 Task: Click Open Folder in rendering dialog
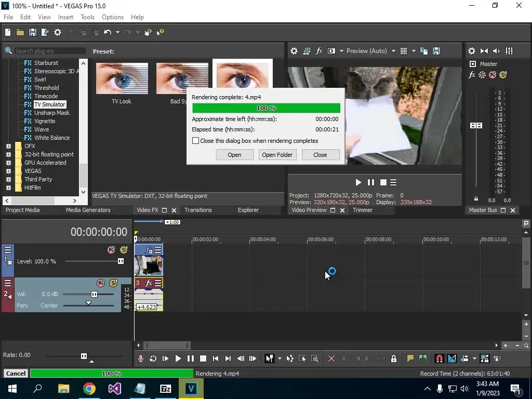click(x=277, y=155)
